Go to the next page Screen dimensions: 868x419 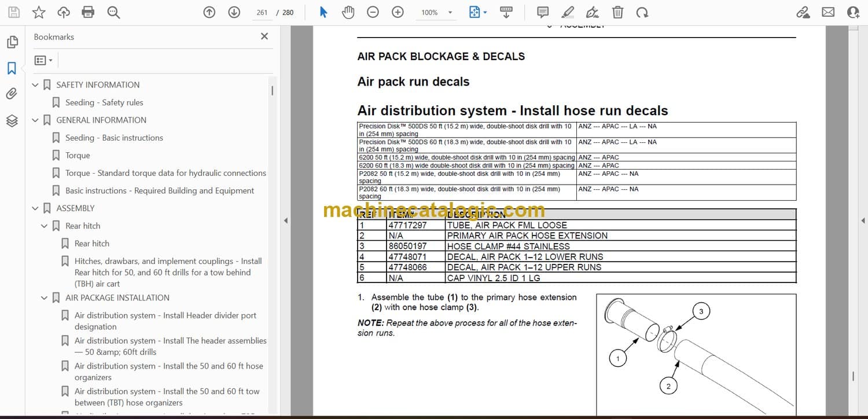pyautogui.click(x=234, y=12)
